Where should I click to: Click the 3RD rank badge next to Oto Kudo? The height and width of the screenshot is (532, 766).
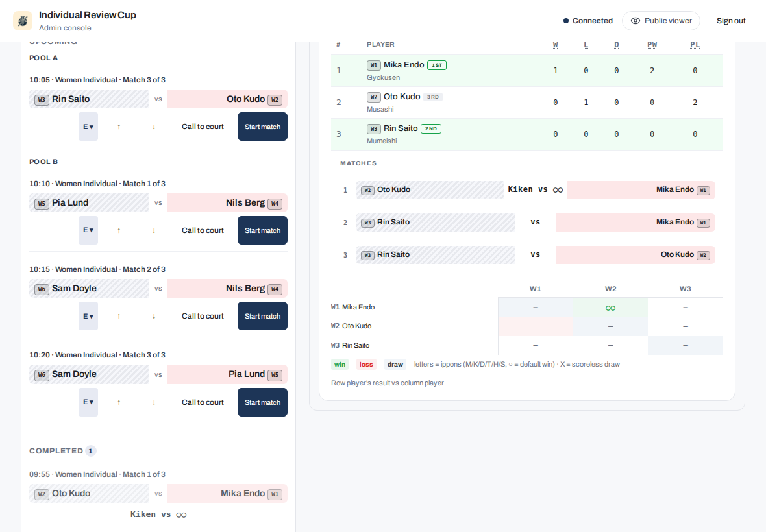[433, 97]
